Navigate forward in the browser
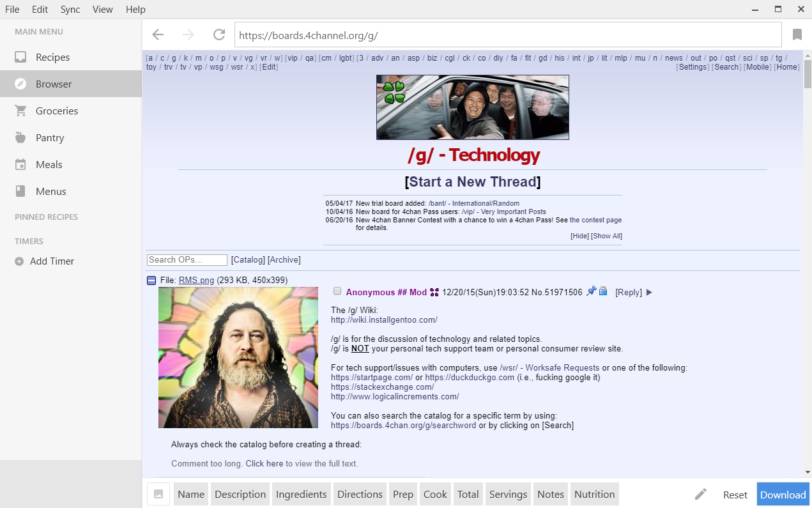Viewport: 812px width, 508px height. click(x=188, y=35)
